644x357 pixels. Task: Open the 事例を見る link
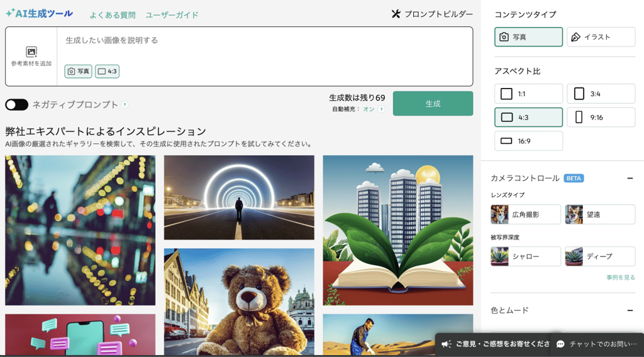[621, 277]
